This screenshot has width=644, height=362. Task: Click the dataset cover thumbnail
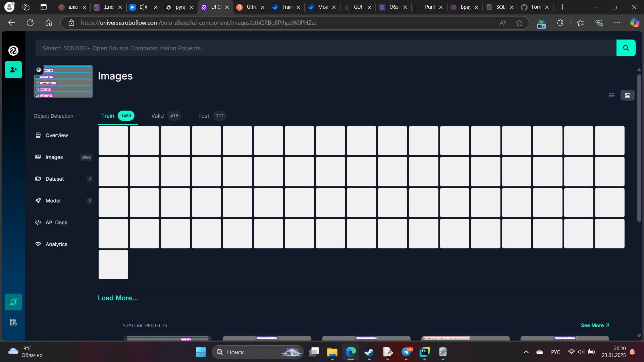point(63,81)
